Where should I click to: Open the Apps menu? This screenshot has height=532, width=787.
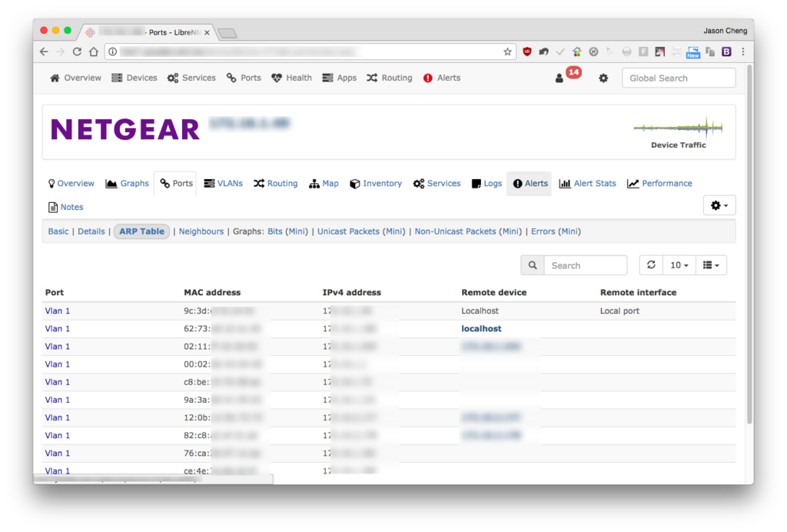tap(339, 78)
